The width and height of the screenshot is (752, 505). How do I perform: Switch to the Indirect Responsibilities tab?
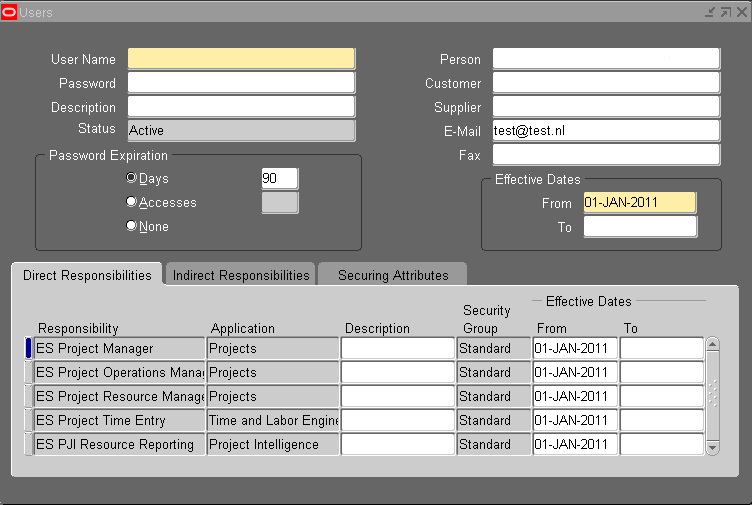click(241, 275)
